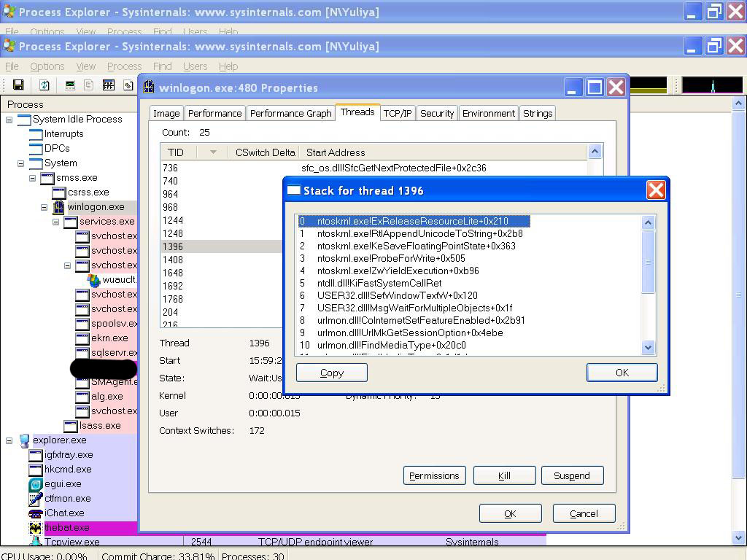Screen dimensions: 747x560
Task: Click the hkcmd.exe process icon
Action: [x=36, y=470]
